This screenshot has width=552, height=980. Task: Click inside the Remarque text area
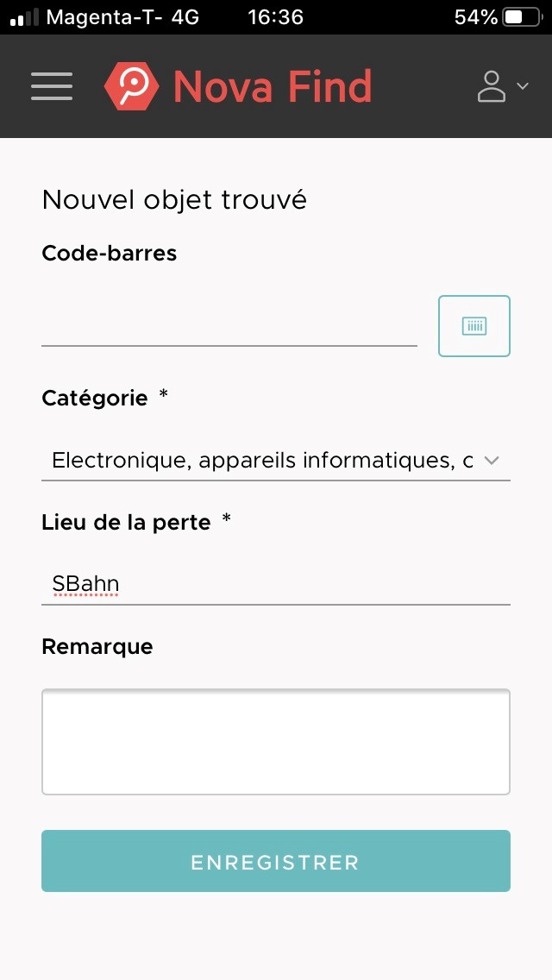[275, 740]
